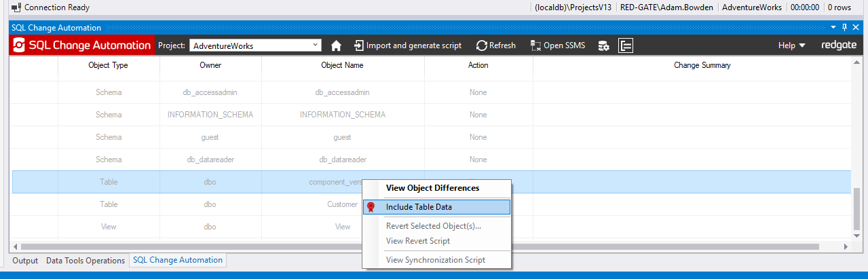Select the db_datareader object name cell

point(343,160)
